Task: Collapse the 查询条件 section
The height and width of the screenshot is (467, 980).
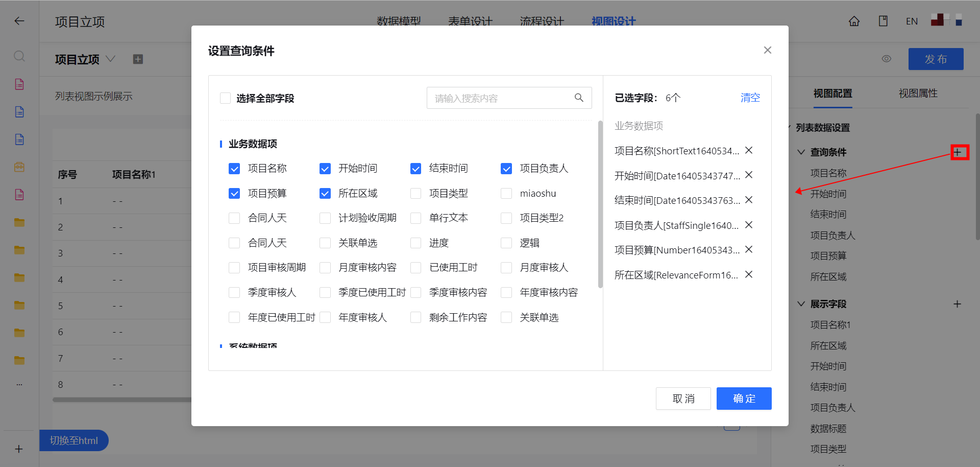Action: 801,152
